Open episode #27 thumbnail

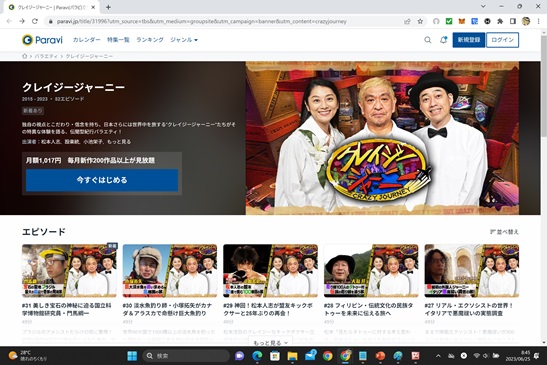point(472,271)
